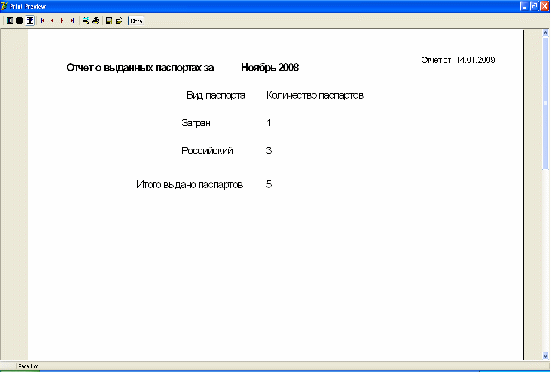Click the value 1 in the Загран row

pos(269,123)
